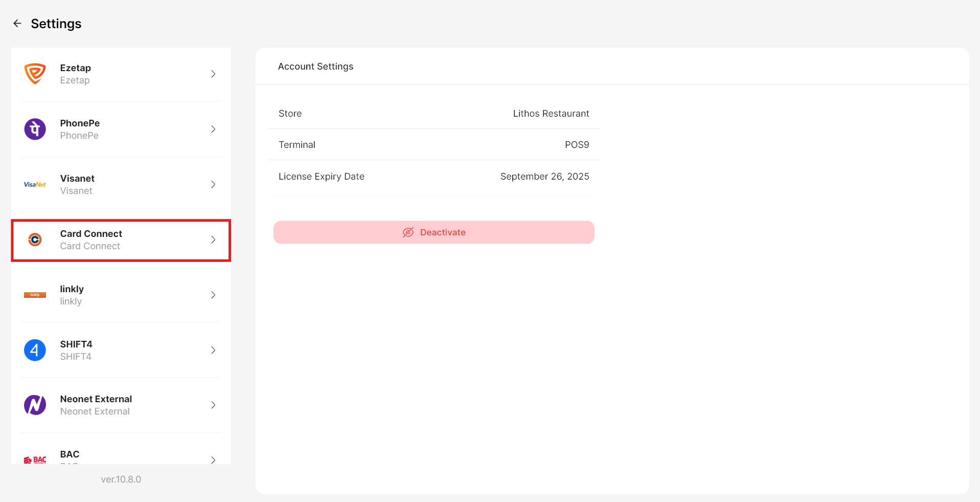980x502 pixels.
Task: Select the Card Connect integration
Action: (121, 240)
